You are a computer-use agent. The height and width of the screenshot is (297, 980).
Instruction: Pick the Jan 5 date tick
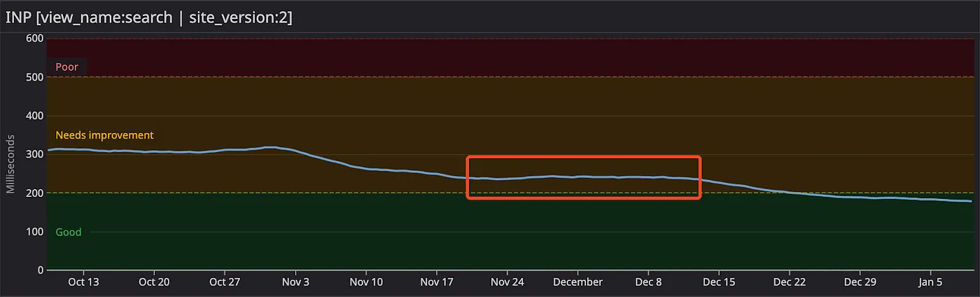pyautogui.click(x=930, y=282)
